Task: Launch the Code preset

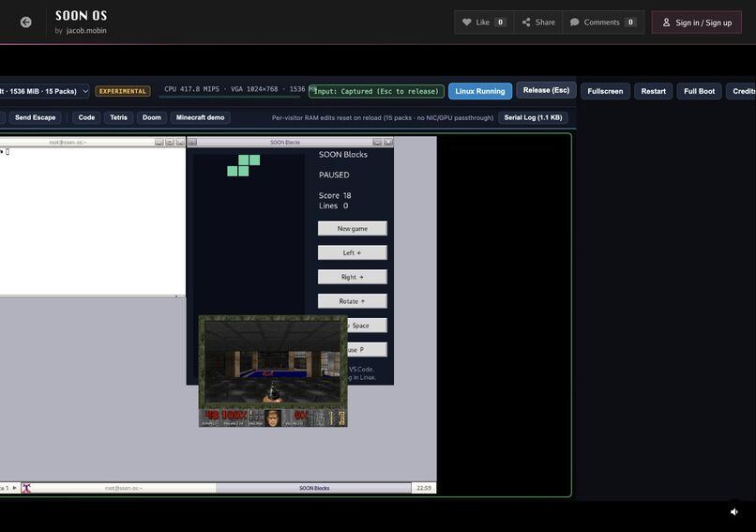Action: pos(86,117)
